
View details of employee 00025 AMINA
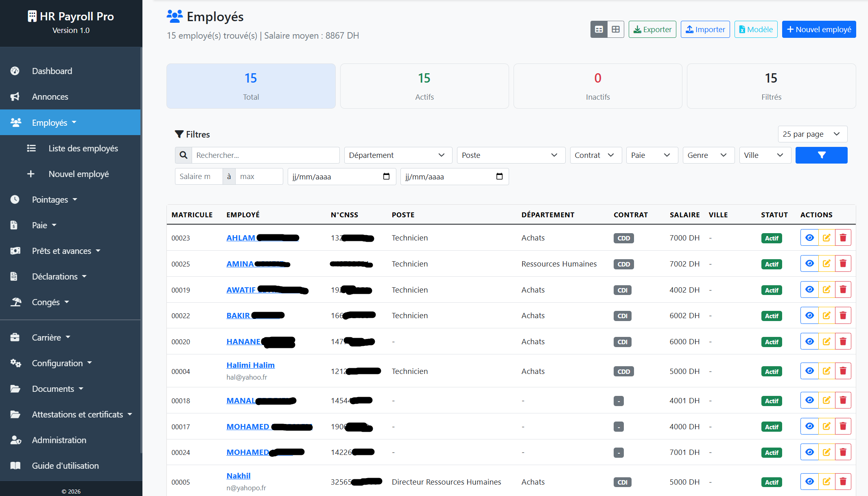[x=809, y=264]
